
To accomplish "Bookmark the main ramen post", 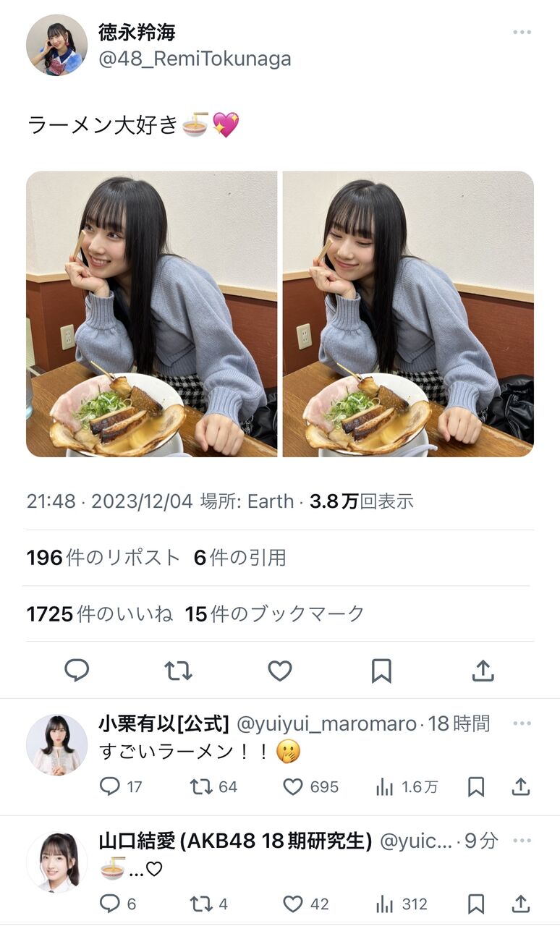I will [381, 671].
